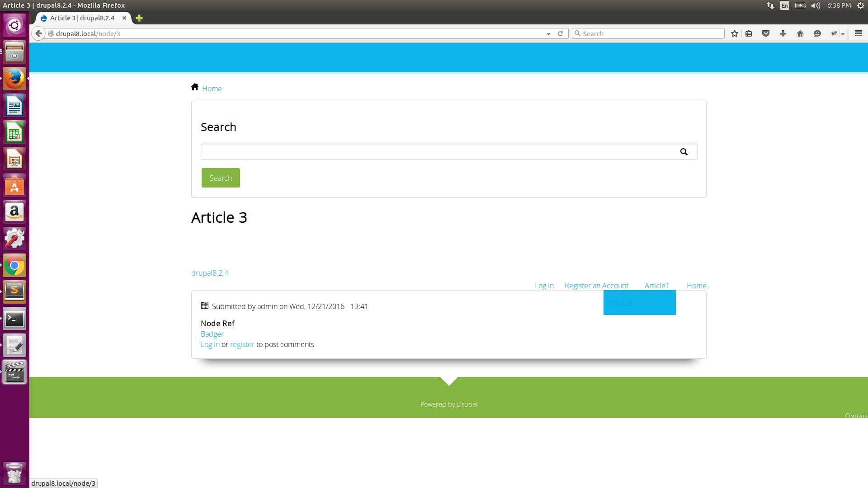
Task: Open the bookmarks list icon
Action: 749,33
